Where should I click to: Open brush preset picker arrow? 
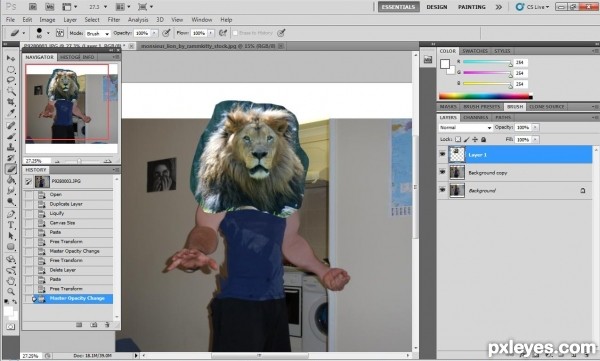[x=48, y=33]
